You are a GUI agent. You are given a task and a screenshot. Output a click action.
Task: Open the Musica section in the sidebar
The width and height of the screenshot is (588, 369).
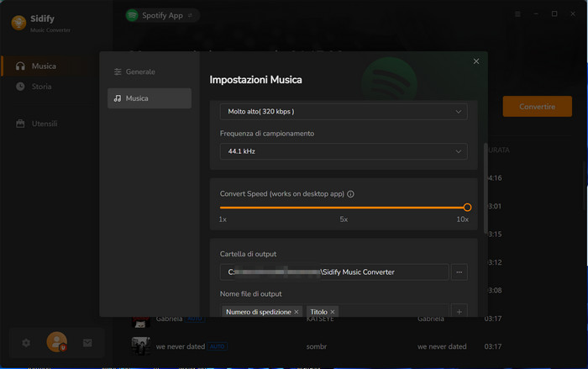click(50, 66)
